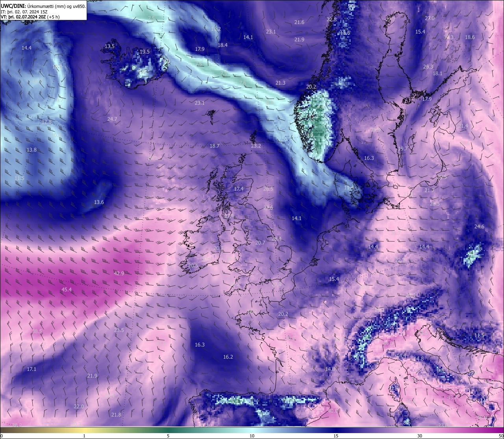Click the 21.7 value label
The height and width of the screenshot is (439, 504).
(429, 190)
